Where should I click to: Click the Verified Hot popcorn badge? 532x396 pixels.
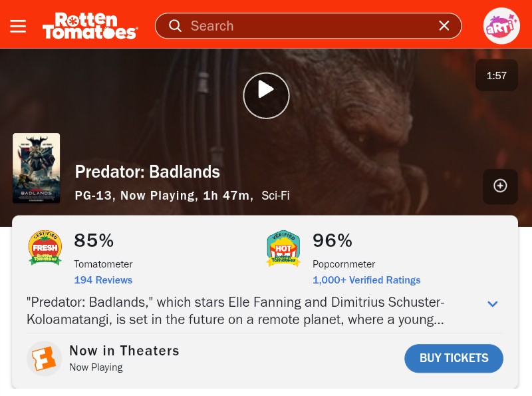[x=283, y=248]
